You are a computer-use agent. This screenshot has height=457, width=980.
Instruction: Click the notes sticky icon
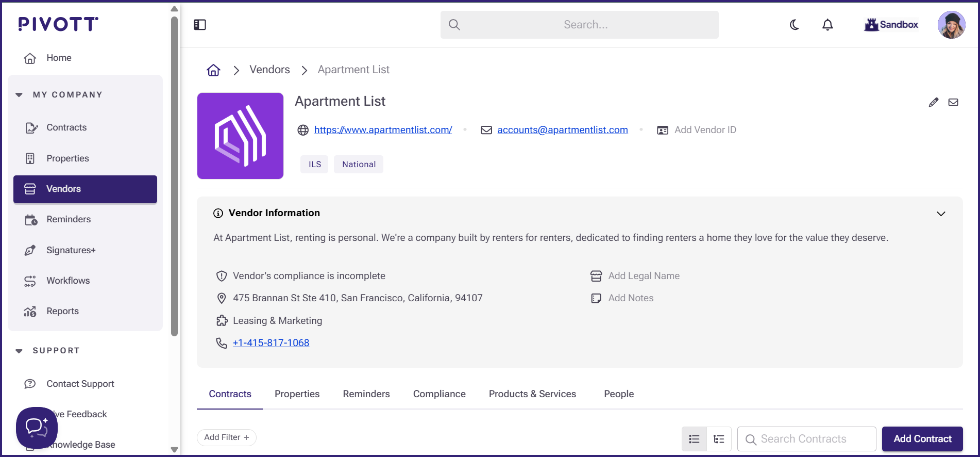click(x=596, y=298)
